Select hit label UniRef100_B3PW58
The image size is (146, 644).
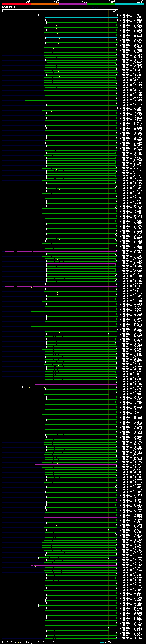[131, 474]
